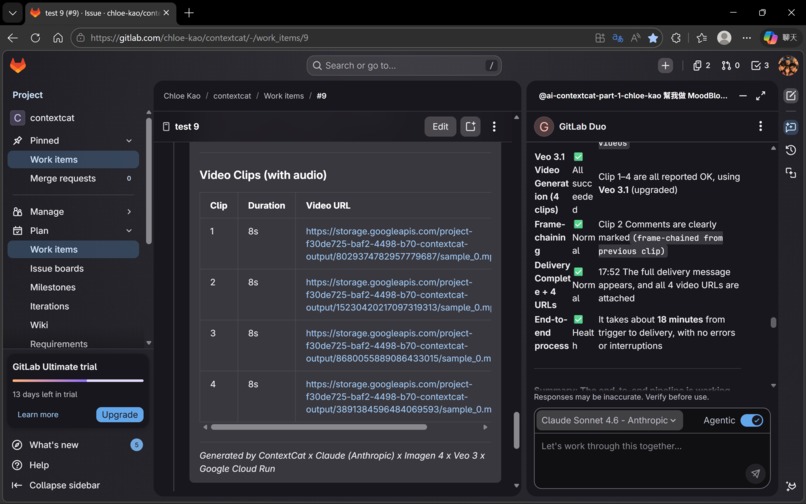This screenshot has height=504, width=806.
Task: Open merge requests counter showing 0
Action: tap(730, 65)
